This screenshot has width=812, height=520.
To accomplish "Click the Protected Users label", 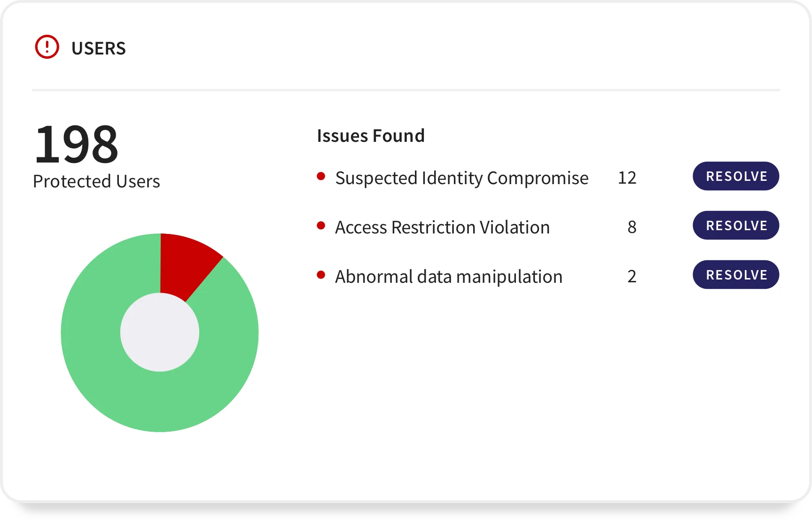I will (x=96, y=181).
